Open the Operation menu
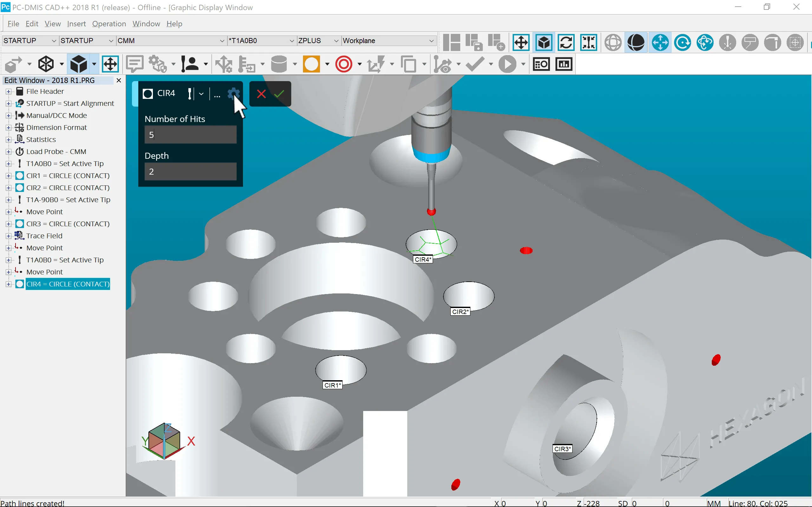812x507 pixels. click(x=109, y=24)
